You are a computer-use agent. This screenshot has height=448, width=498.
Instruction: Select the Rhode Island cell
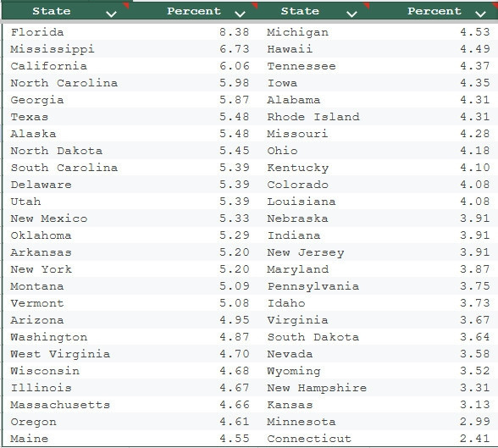click(x=314, y=117)
